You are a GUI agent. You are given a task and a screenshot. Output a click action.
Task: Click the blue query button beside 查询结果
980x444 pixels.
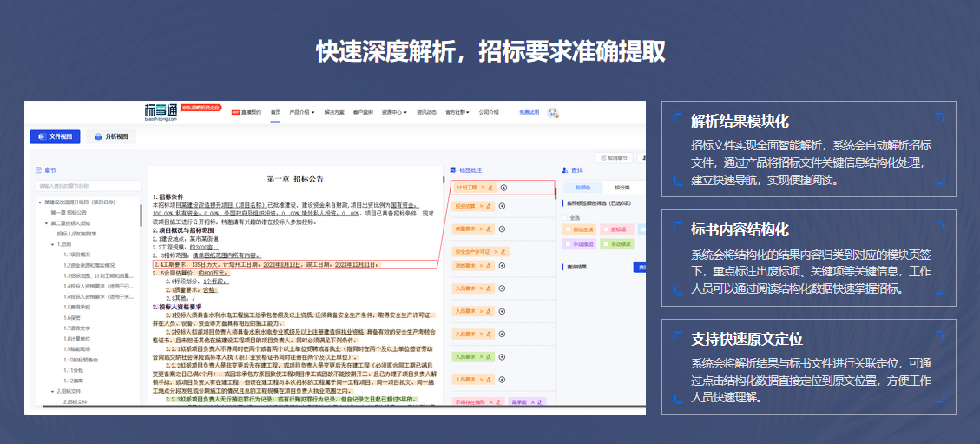[640, 267]
